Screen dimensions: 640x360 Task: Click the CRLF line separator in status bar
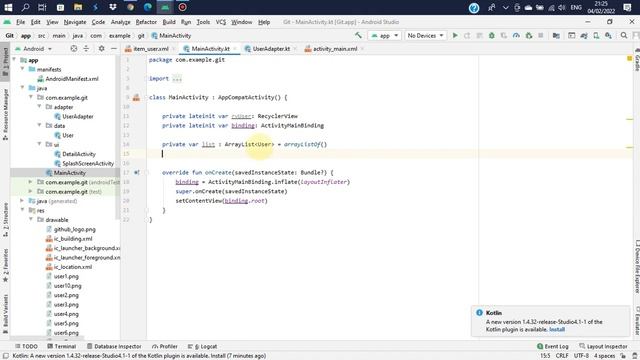(x=562, y=356)
